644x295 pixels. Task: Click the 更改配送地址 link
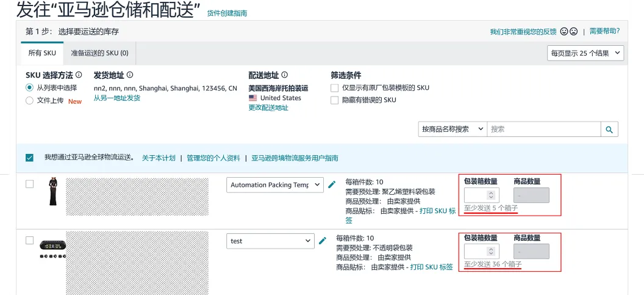pyautogui.click(x=268, y=107)
